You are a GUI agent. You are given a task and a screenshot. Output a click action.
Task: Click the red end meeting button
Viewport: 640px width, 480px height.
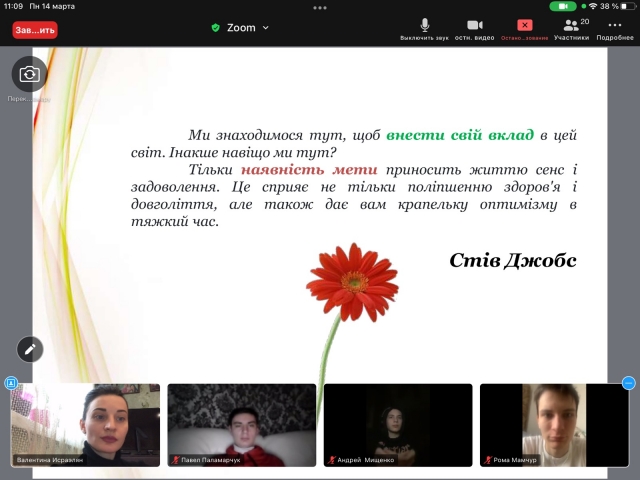(x=35, y=30)
